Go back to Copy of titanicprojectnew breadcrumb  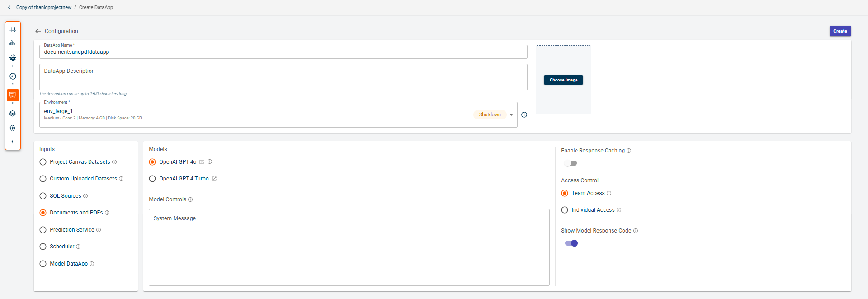tap(43, 7)
